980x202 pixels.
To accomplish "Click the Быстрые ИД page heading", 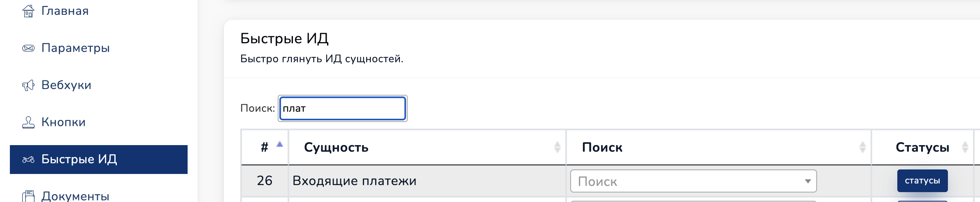I will (x=284, y=38).
